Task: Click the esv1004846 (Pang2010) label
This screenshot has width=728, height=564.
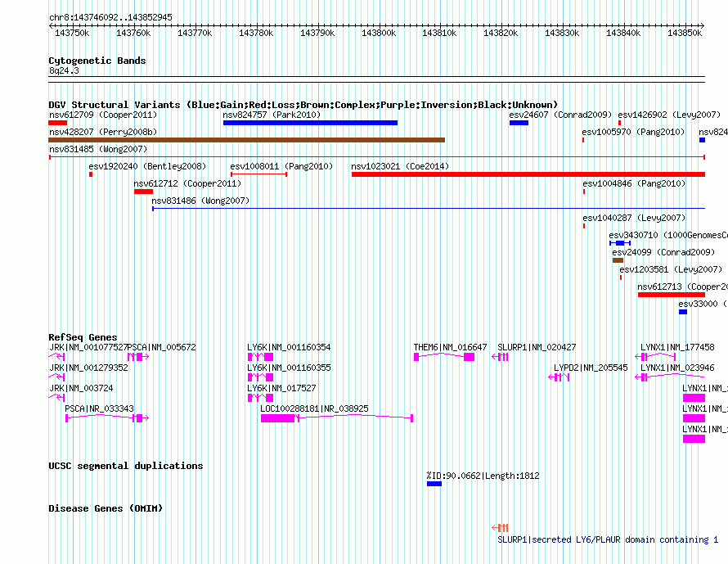Action: [634, 183]
